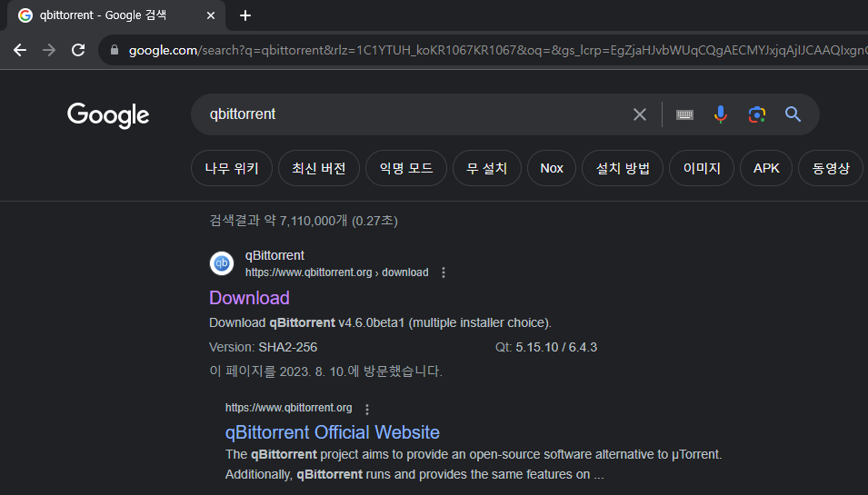
Task: Click the v4.6.0beta1 description snippet
Action: pos(380,323)
